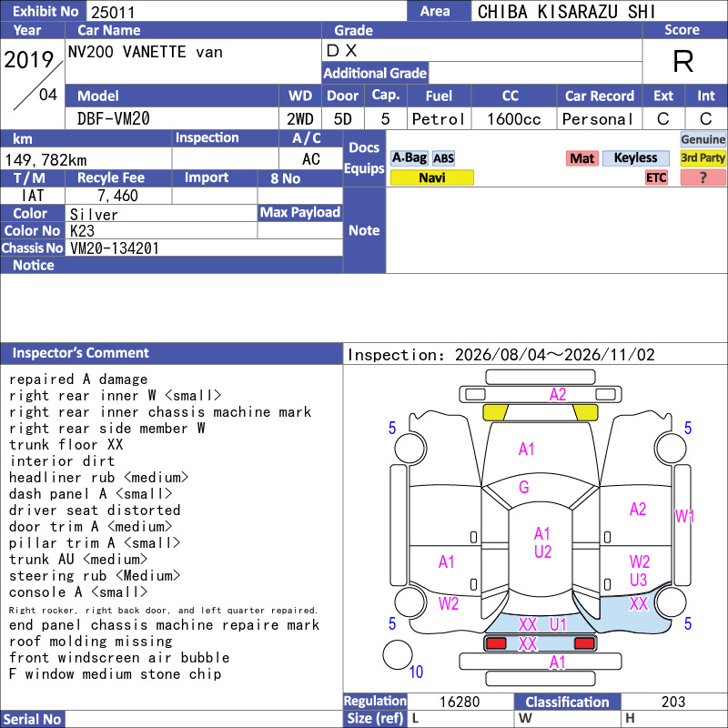
Task: Click the transmission value IAT
Action: pyautogui.click(x=33, y=196)
